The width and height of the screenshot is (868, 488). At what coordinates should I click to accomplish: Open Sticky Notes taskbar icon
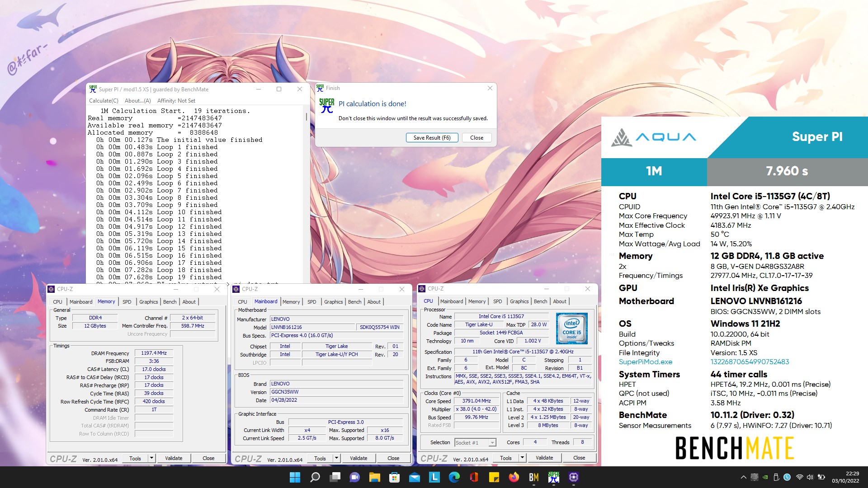point(494,477)
